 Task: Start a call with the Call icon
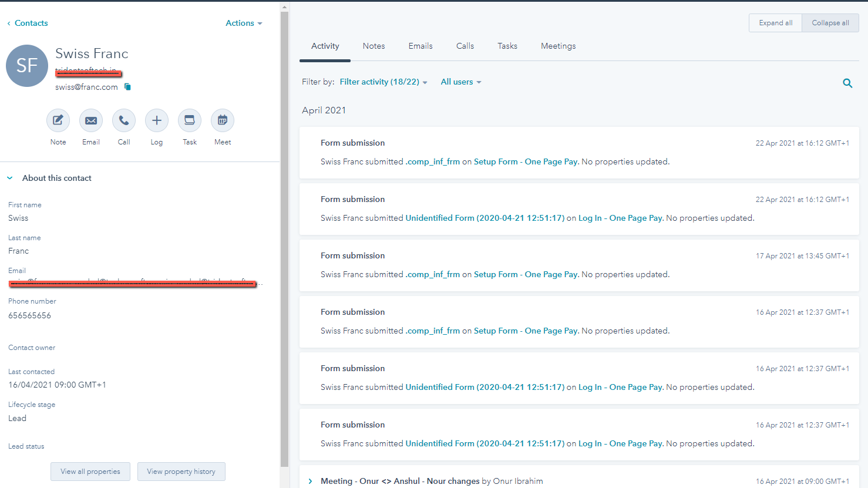tap(123, 120)
